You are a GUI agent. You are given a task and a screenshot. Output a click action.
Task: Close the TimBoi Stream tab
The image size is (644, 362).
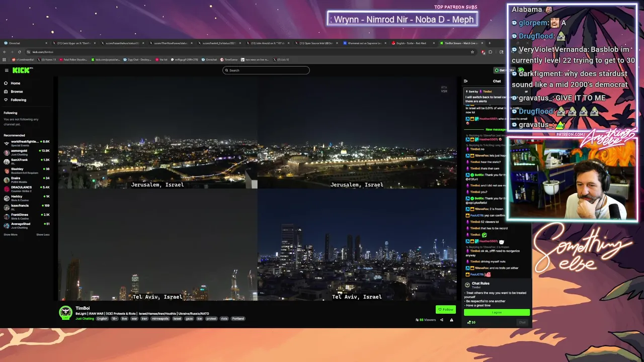click(481, 43)
